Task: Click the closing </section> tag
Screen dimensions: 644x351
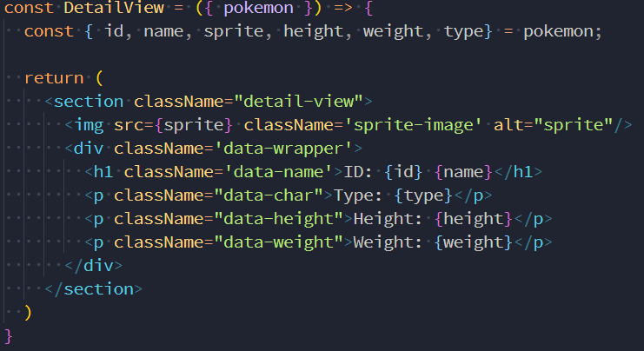Action: pyautogui.click(x=94, y=289)
